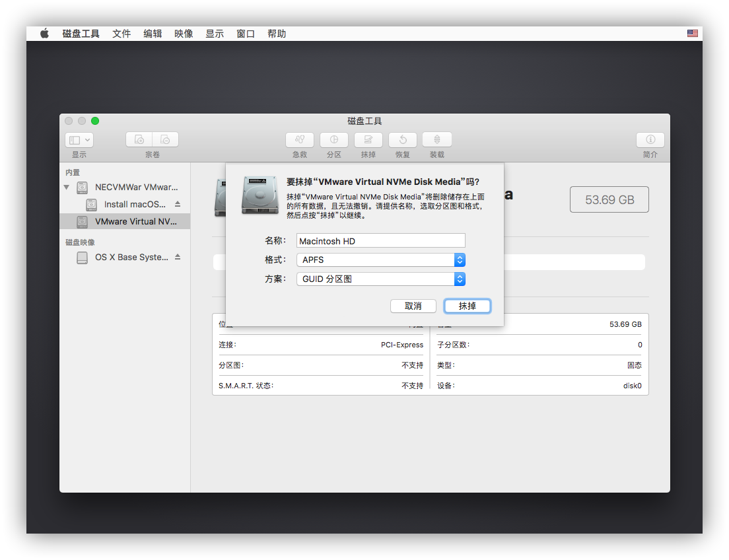Select VMware Virtual NVMe disk in sidebar

coord(125,221)
